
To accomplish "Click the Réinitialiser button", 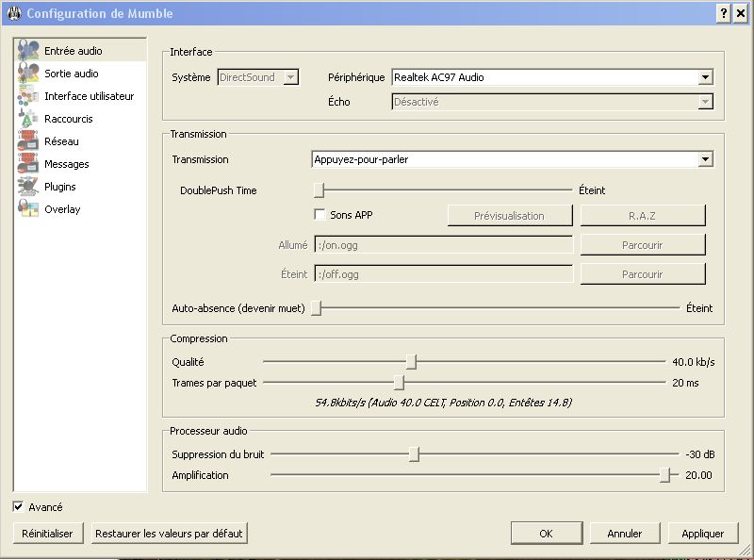I will tap(48, 533).
